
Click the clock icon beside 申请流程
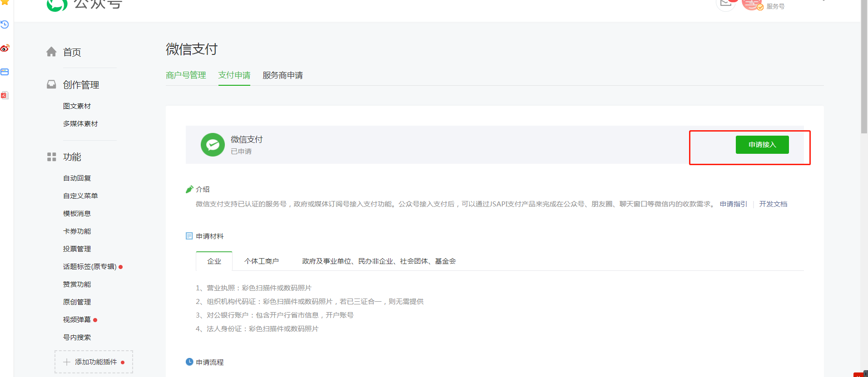coord(189,362)
